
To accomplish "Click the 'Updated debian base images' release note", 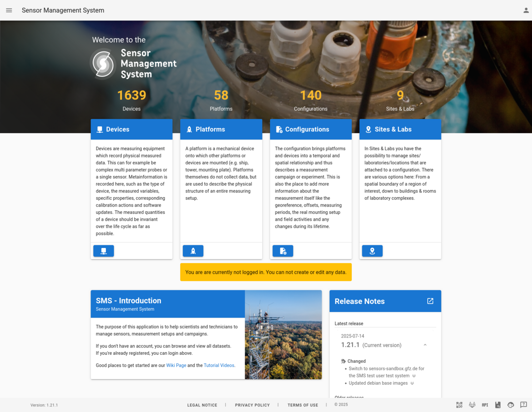I will [378, 383].
